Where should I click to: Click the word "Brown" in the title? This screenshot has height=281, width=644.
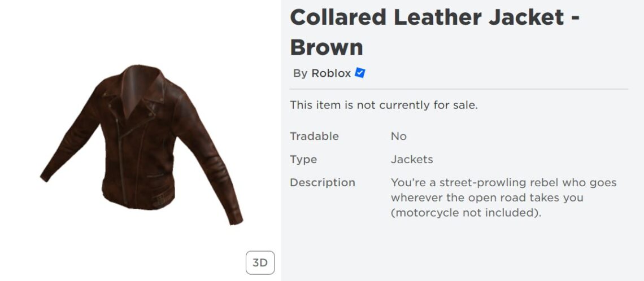[x=327, y=47]
